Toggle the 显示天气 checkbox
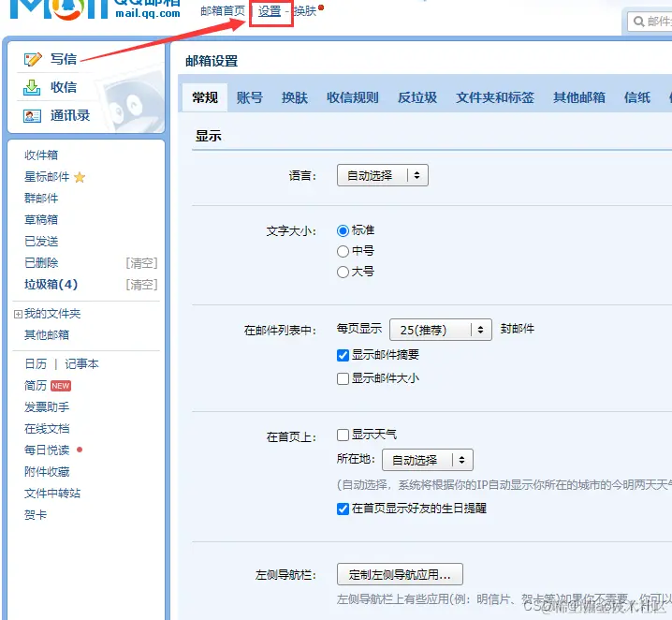Viewport: 672px width, 620px height. (x=343, y=435)
